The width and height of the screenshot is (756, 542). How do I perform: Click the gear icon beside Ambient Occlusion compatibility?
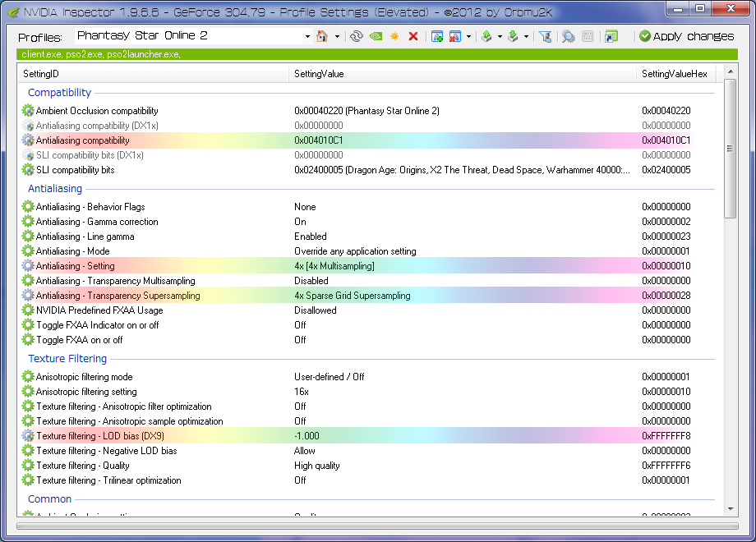click(x=28, y=110)
